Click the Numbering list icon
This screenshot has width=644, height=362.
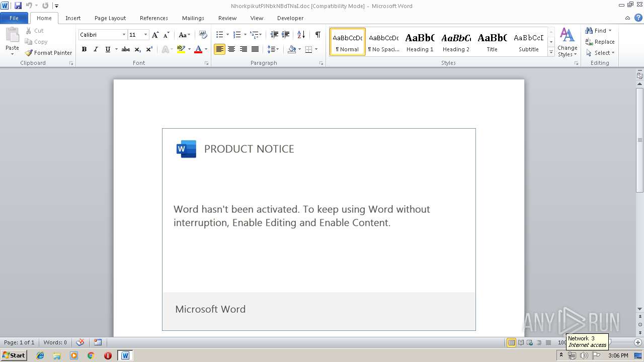point(237,35)
